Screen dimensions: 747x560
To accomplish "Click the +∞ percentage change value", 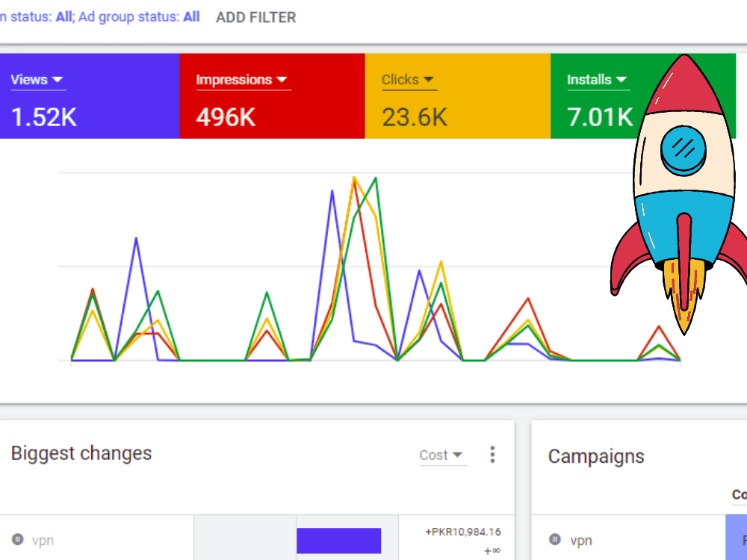I will coord(492,551).
